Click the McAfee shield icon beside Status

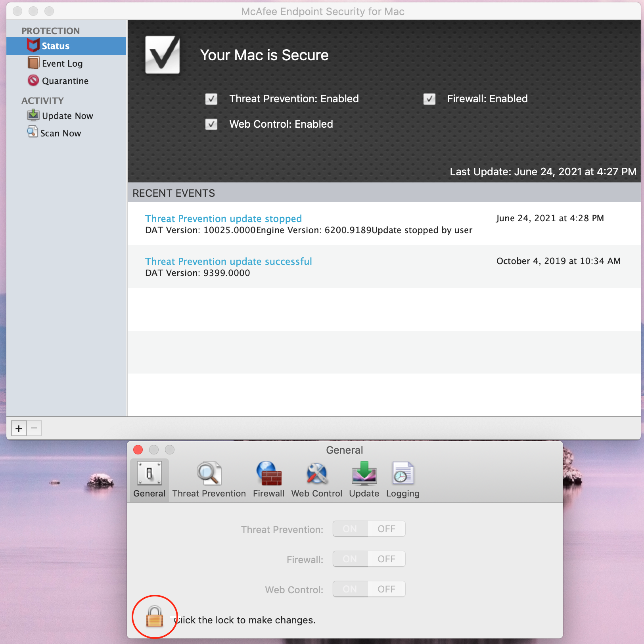33,46
